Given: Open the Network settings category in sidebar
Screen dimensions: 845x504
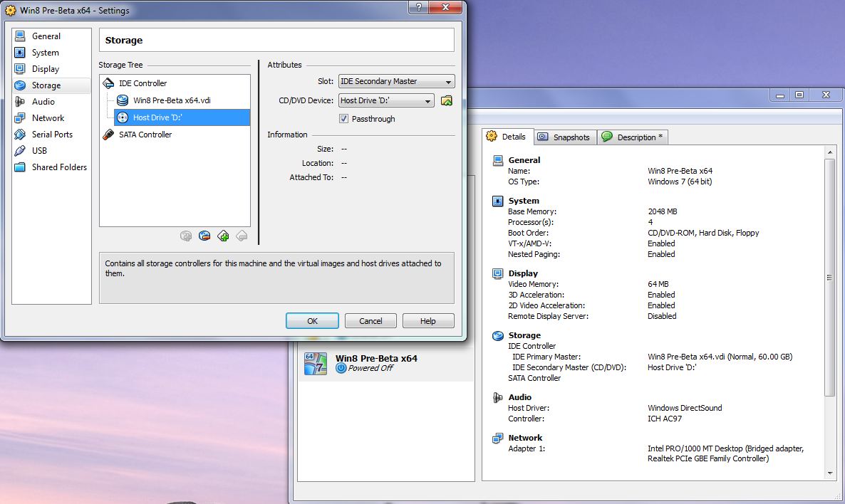Looking at the screenshot, I should (x=48, y=118).
